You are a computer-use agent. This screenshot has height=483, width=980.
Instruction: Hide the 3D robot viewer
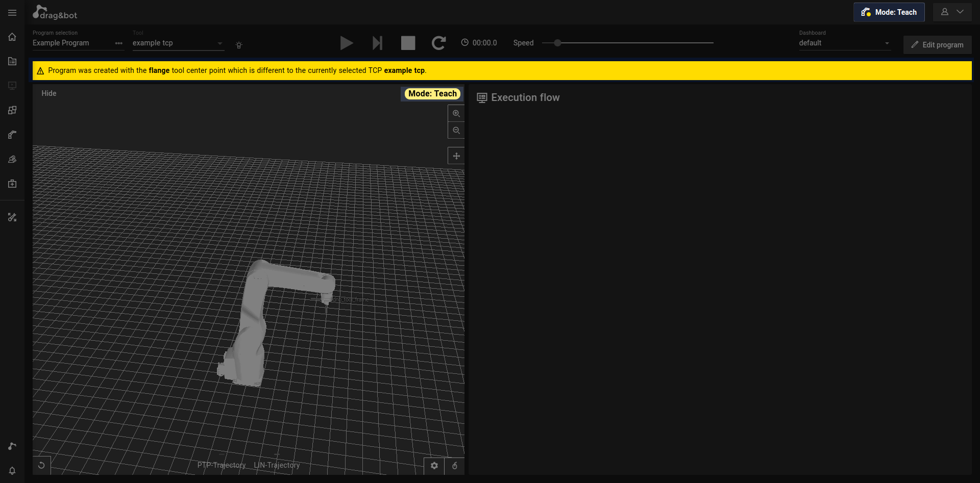[49, 93]
